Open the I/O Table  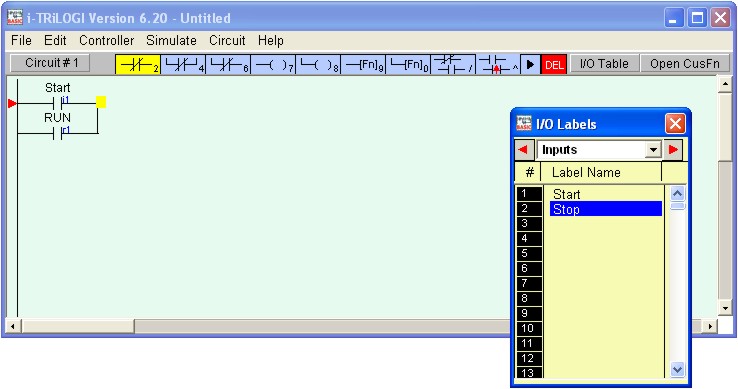(604, 64)
